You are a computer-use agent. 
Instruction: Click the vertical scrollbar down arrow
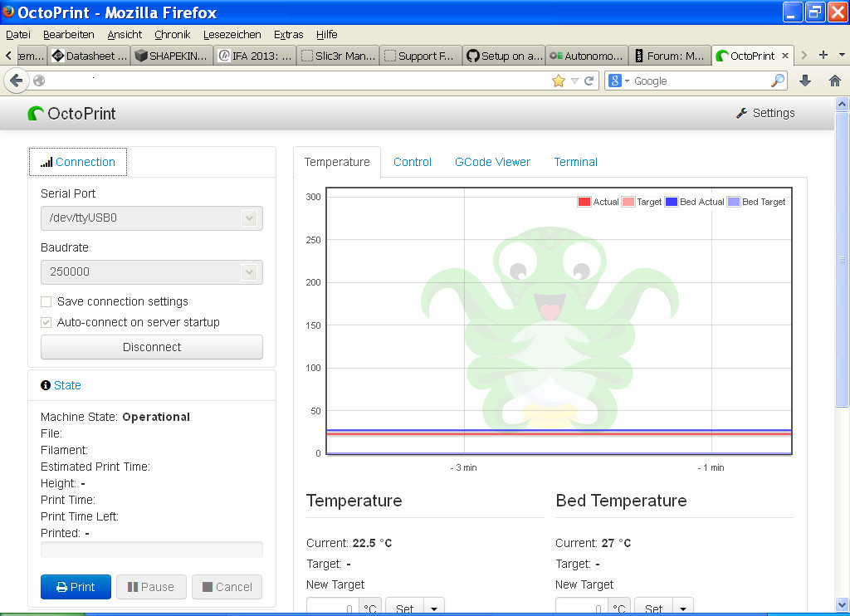pyautogui.click(x=842, y=604)
